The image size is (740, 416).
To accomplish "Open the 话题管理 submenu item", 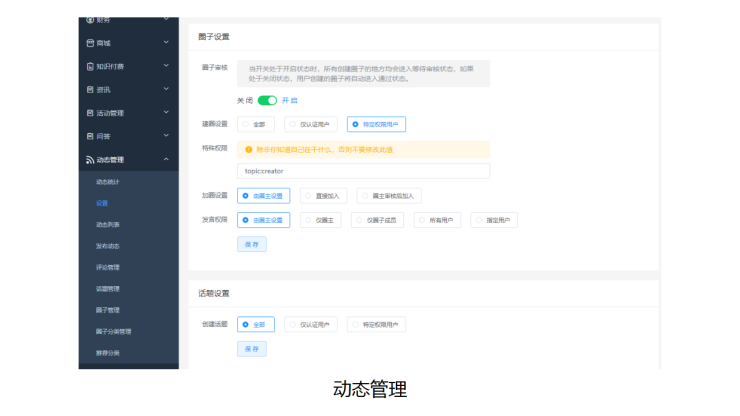I will pyautogui.click(x=108, y=289).
